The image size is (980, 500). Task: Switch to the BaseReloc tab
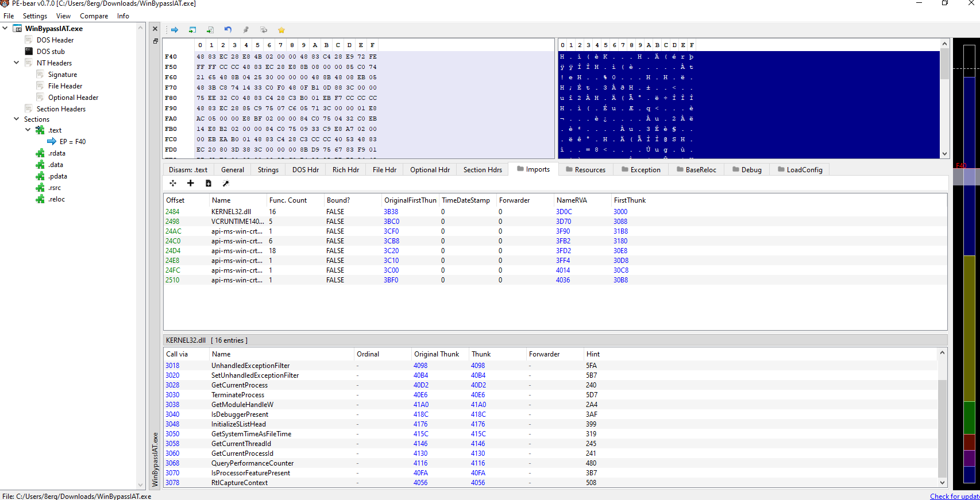pyautogui.click(x=696, y=170)
